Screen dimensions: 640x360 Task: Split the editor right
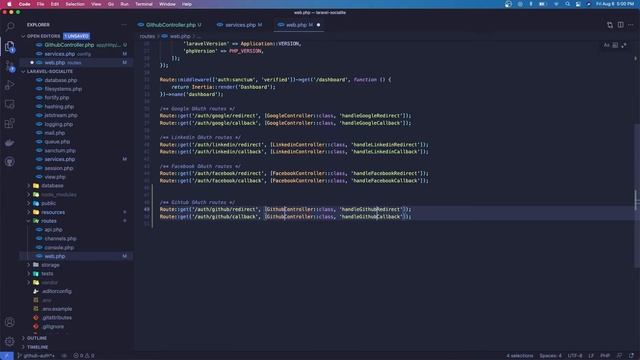[x=620, y=25]
